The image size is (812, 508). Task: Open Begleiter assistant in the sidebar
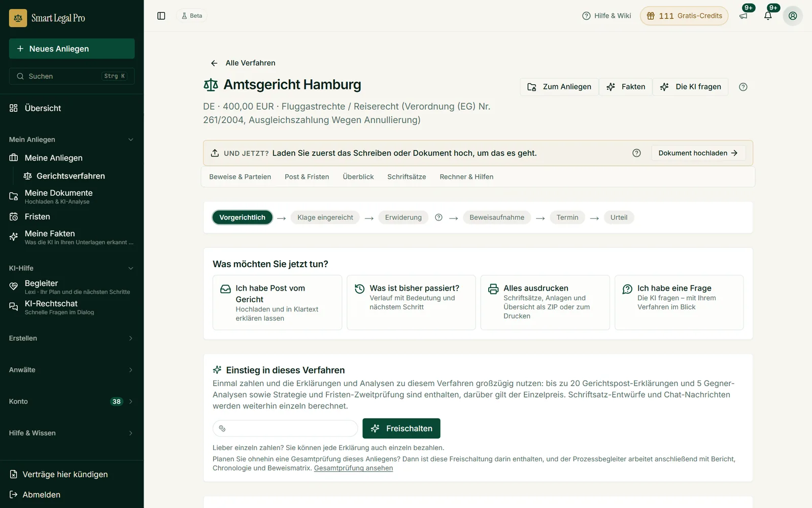coord(72,287)
